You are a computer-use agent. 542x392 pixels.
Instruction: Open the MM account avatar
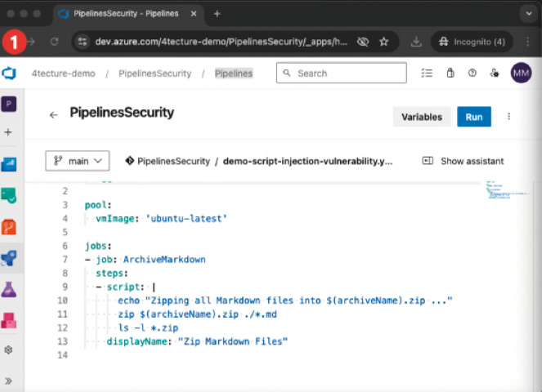click(521, 73)
